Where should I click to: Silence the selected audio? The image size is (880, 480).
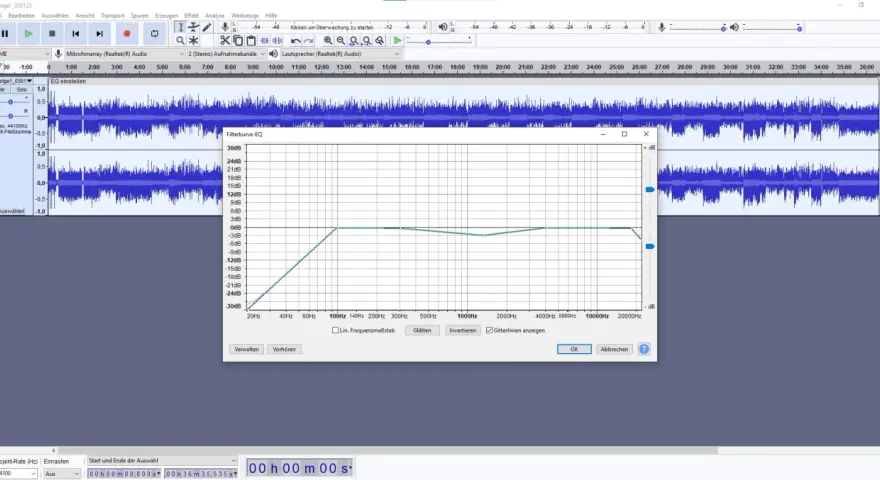pos(278,40)
